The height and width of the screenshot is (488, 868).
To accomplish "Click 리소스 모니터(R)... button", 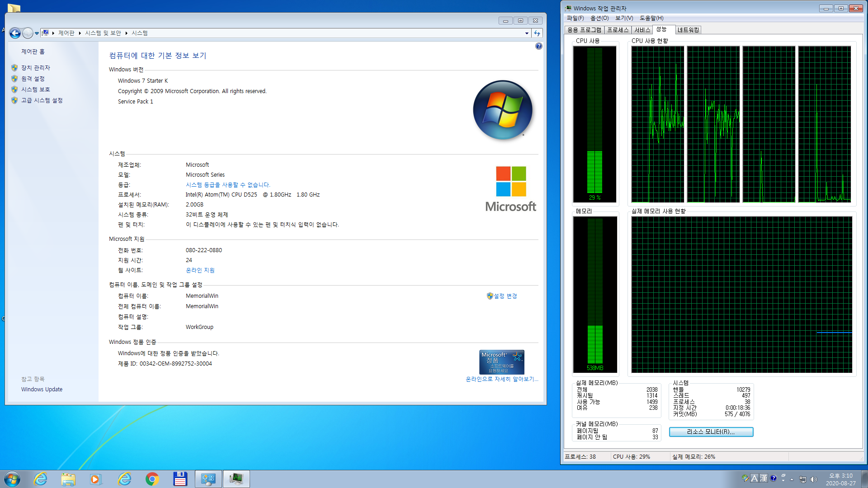I will (711, 432).
